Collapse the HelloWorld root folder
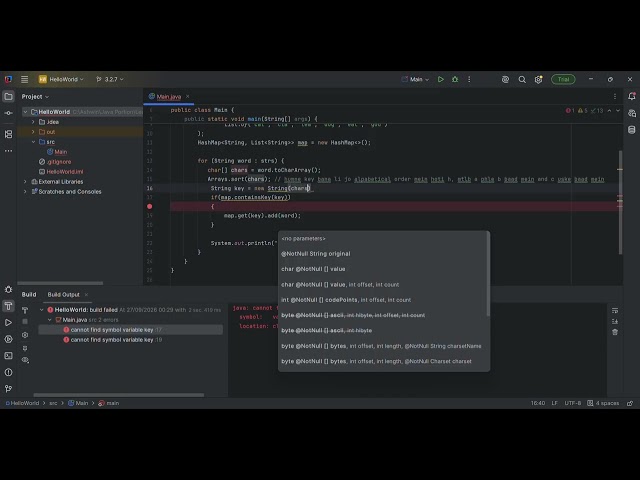The width and height of the screenshot is (640, 480). 25,112
